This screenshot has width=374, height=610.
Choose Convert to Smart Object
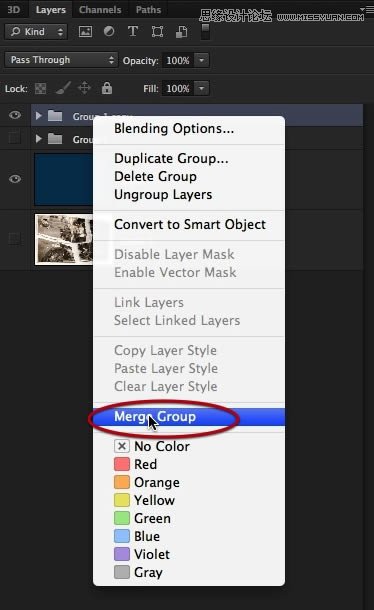pyautogui.click(x=189, y=224)
